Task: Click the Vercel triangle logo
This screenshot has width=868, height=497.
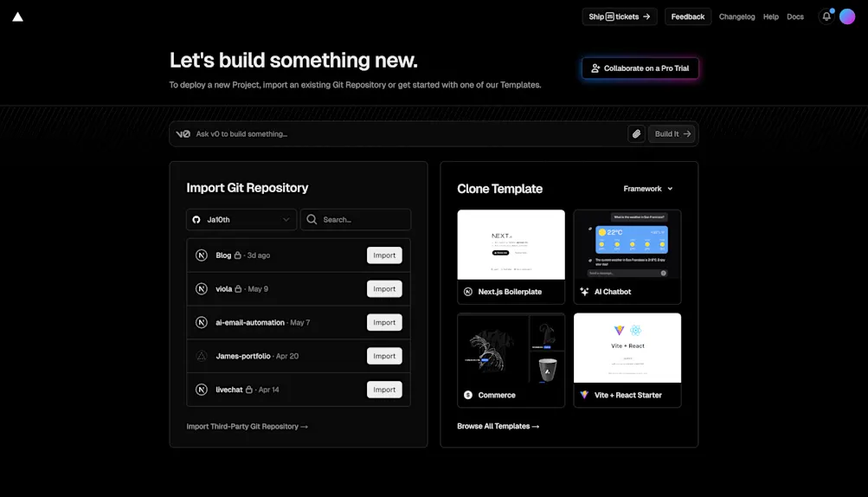Action: (x=17, y=16)
